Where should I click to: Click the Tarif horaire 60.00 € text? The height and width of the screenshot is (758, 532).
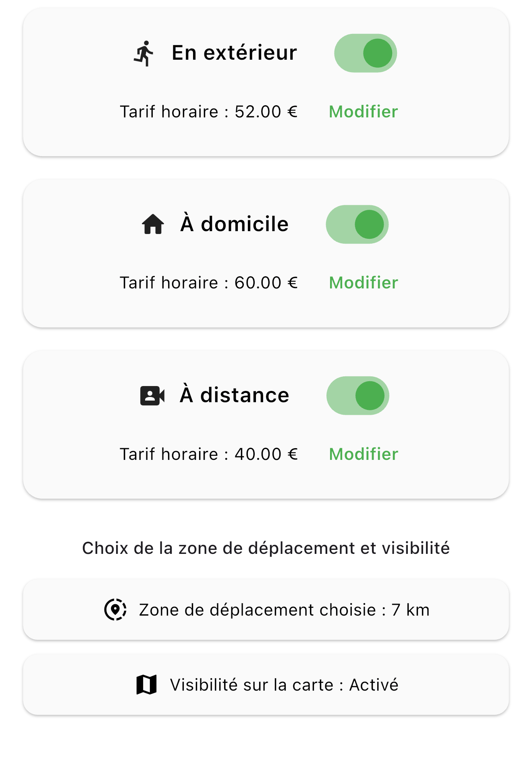pos(208,283)
